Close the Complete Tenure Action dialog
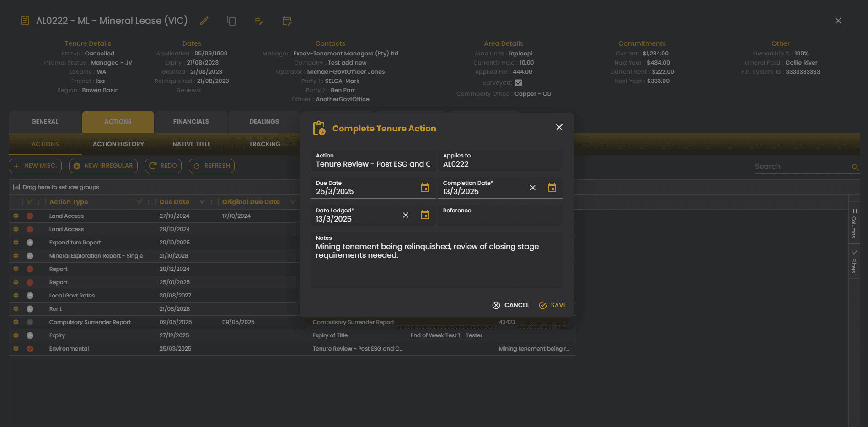The image size is (868, 427). (559, 127)
